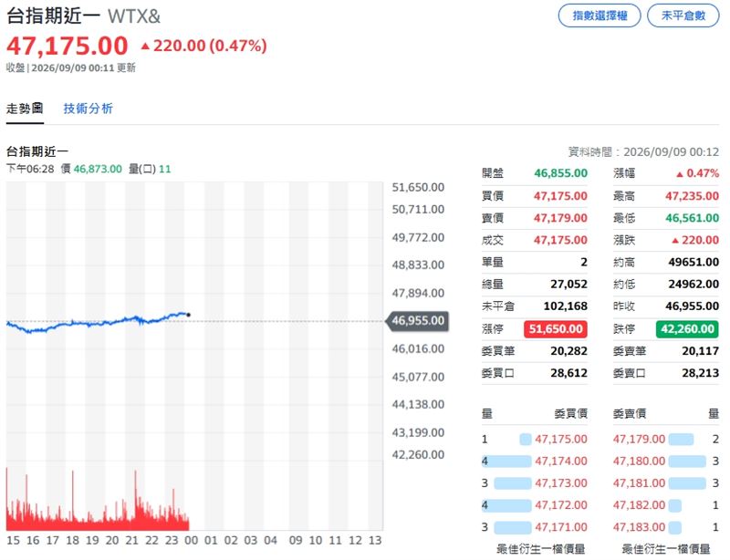Image resolution: width=730 pixels, height=560 pixels.
Task: Click the ask price 47,183.00 in order book
Action: point(640,527)
